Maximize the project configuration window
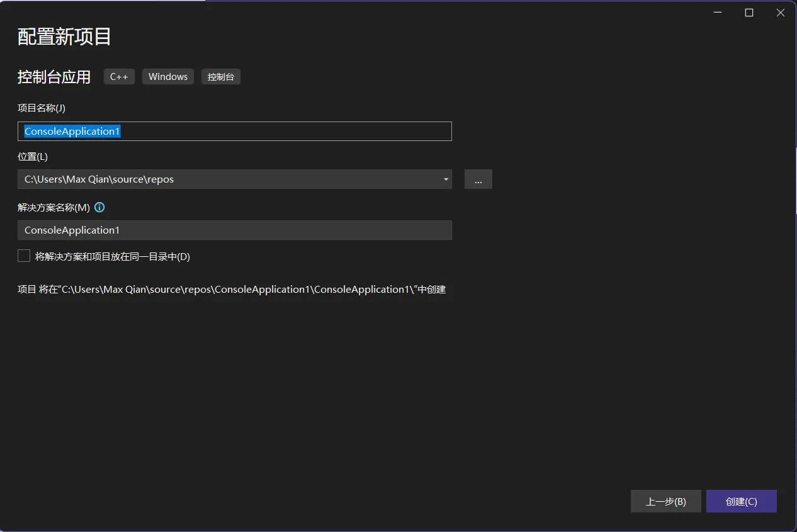This screenshot has height=532, width=797. (749, 13)
